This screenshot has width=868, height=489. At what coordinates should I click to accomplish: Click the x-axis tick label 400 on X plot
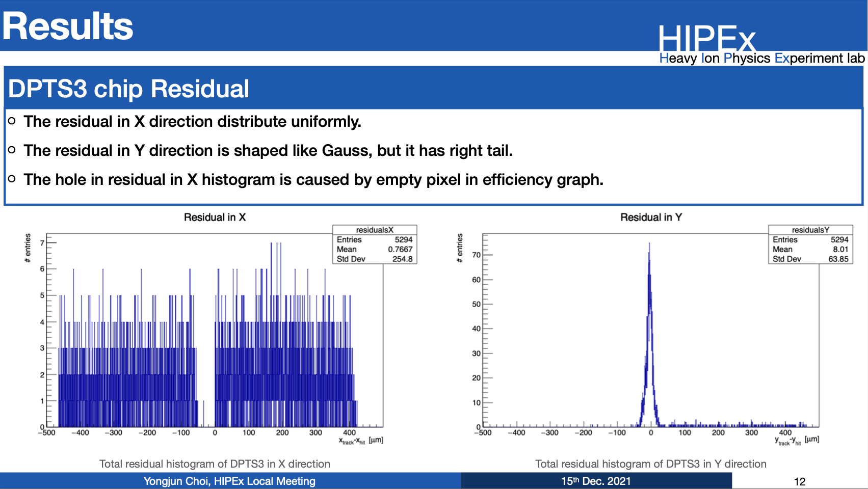[349, 433]
